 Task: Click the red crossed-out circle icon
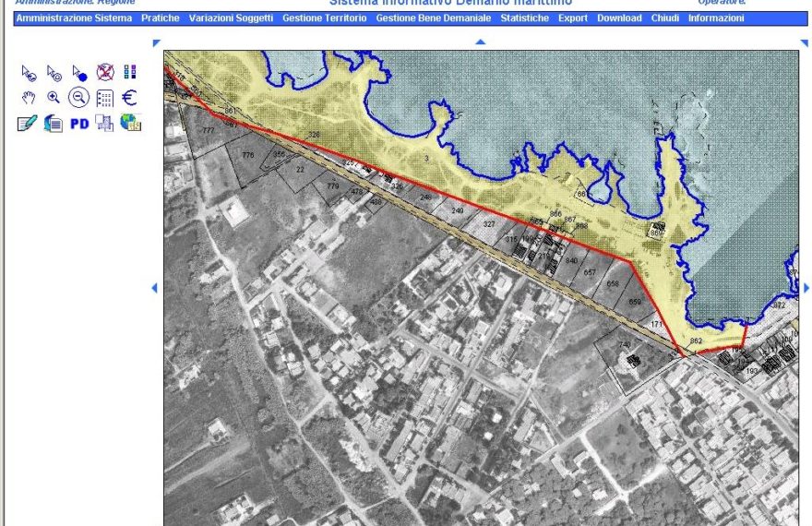click(104, 72)
